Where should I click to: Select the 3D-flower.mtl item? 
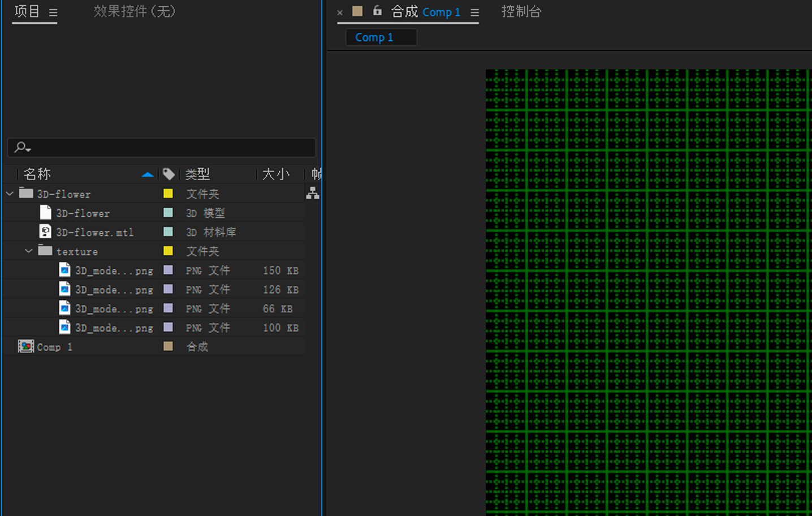coord(95,233)
